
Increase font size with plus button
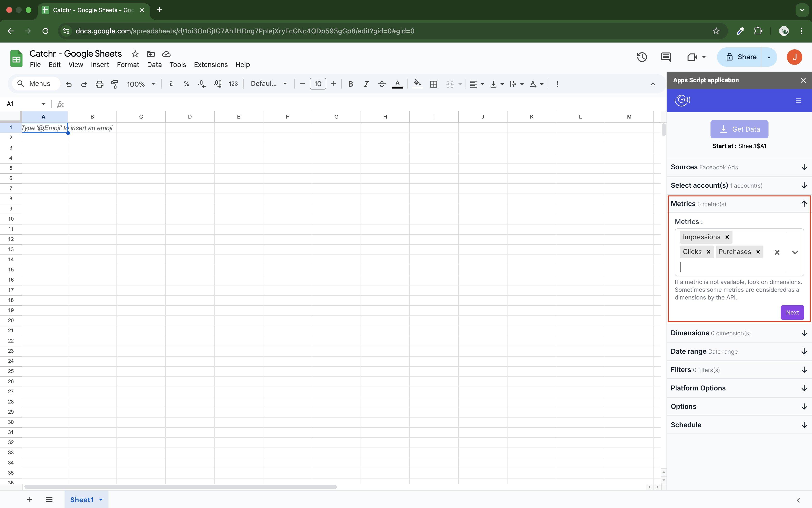[333, 84]
